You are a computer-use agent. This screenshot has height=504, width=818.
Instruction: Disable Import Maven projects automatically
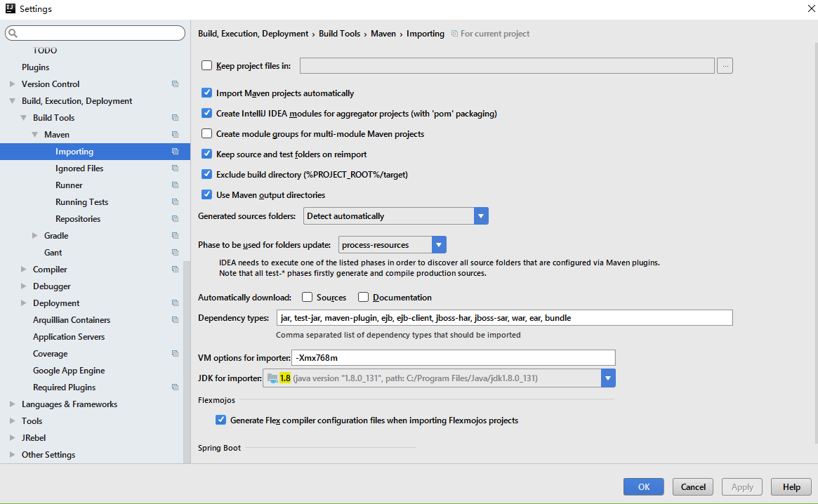[x=206, y=93]
